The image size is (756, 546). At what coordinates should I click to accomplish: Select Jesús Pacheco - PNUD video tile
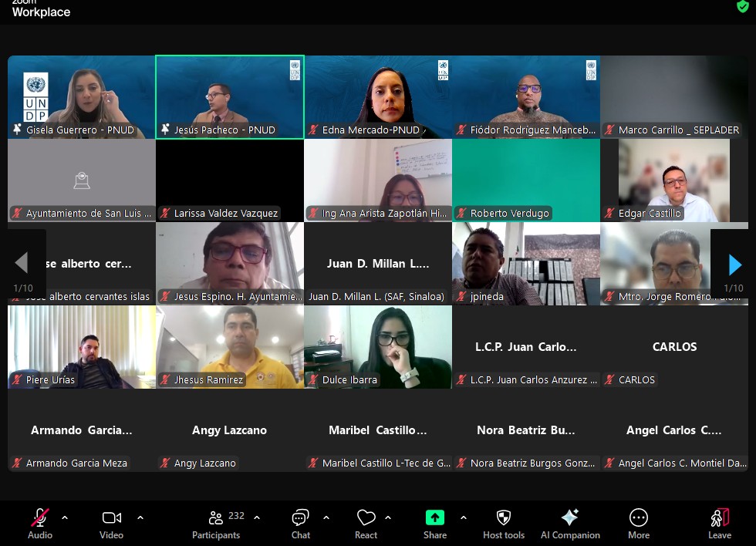(230, 97)
